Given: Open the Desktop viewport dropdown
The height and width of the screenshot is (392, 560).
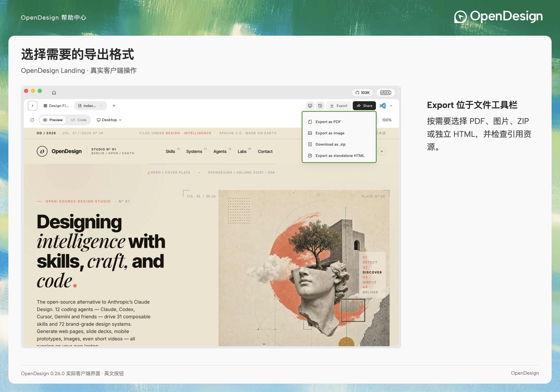Looking at the screenshot, I should point(109,120).
